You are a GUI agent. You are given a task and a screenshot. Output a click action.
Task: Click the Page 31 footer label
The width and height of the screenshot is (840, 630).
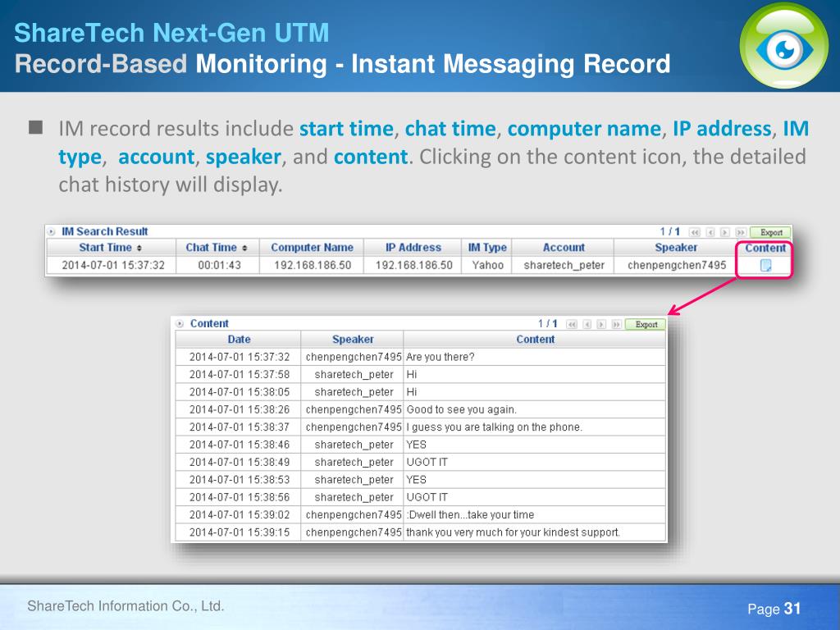[x=774, y=609]
